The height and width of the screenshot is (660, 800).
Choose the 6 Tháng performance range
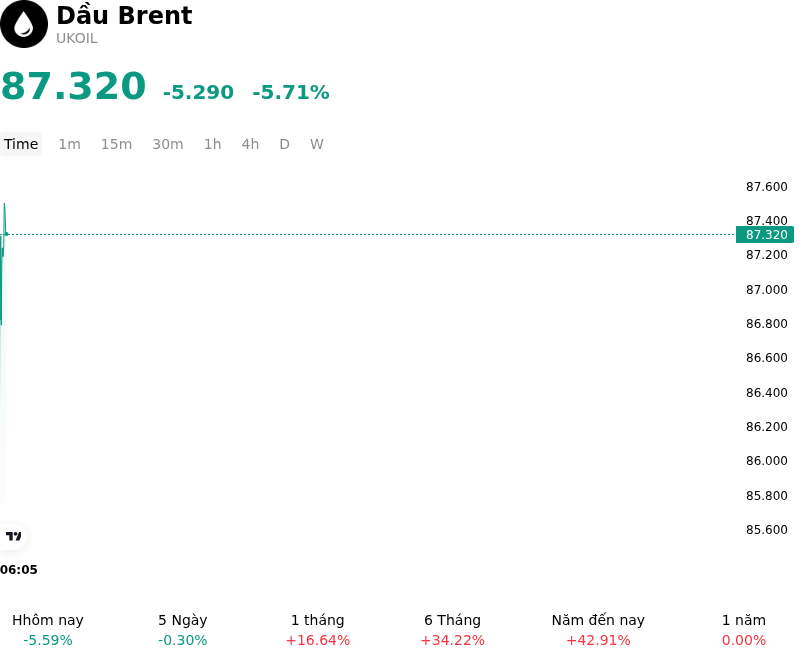tap(453, 630)
